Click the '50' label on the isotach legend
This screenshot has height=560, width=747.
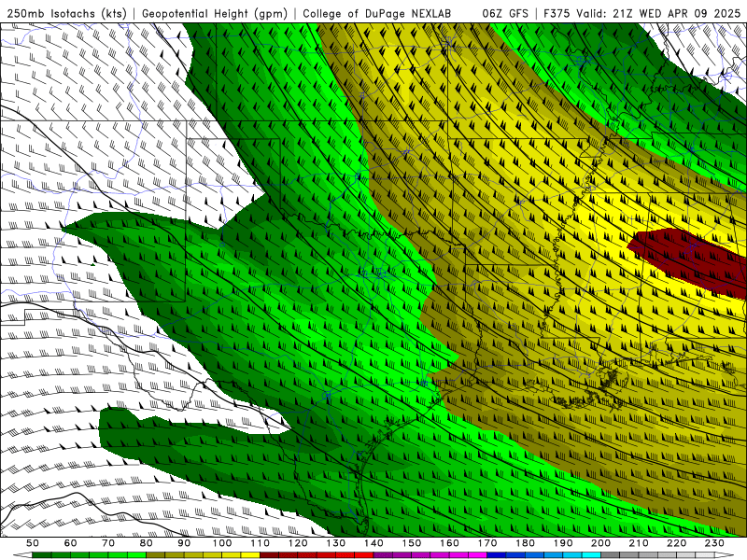[33, 543]
